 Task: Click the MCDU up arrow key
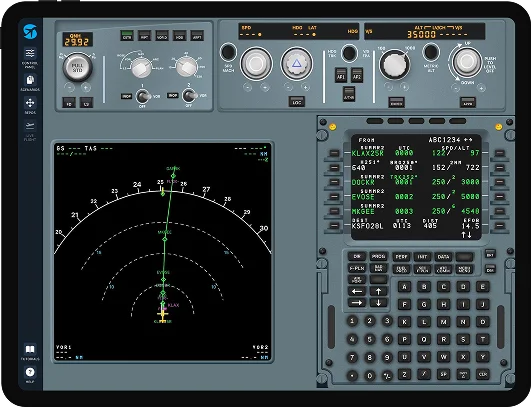pos(378,291)
